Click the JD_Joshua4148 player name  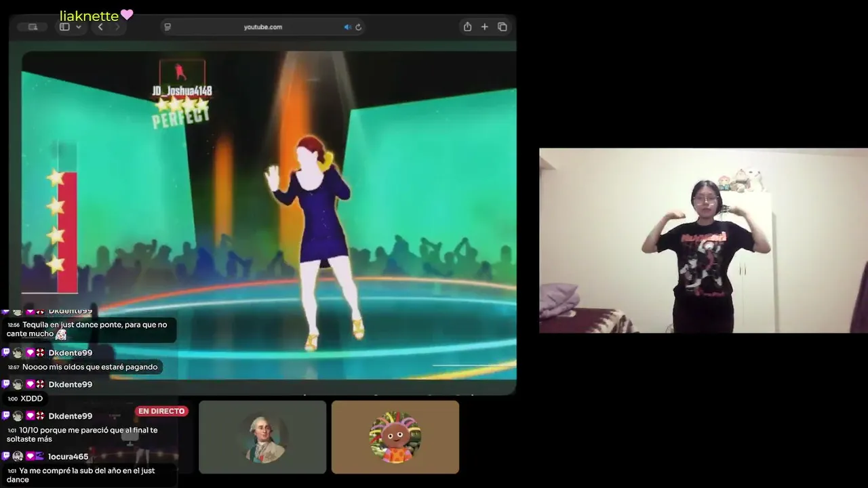(x=182, y=91)
